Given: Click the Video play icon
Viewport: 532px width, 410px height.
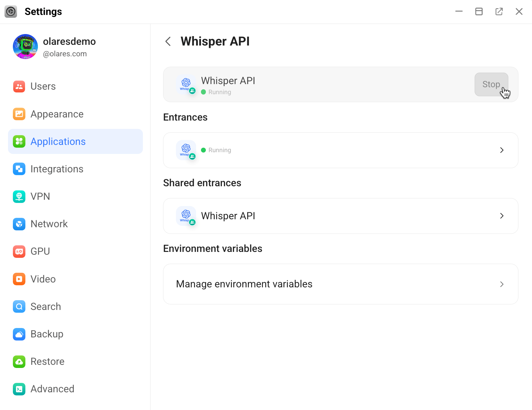Looking at the screenshot, I should [x=19, y=279].
